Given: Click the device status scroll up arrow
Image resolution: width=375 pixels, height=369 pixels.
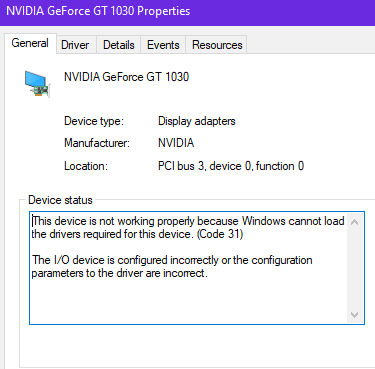Looking at the screenshot, I should (x=355, y=222).
